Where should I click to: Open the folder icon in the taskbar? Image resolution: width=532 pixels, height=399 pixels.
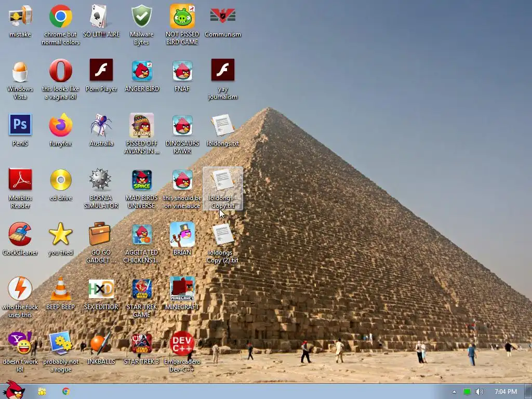pos(42,392)
